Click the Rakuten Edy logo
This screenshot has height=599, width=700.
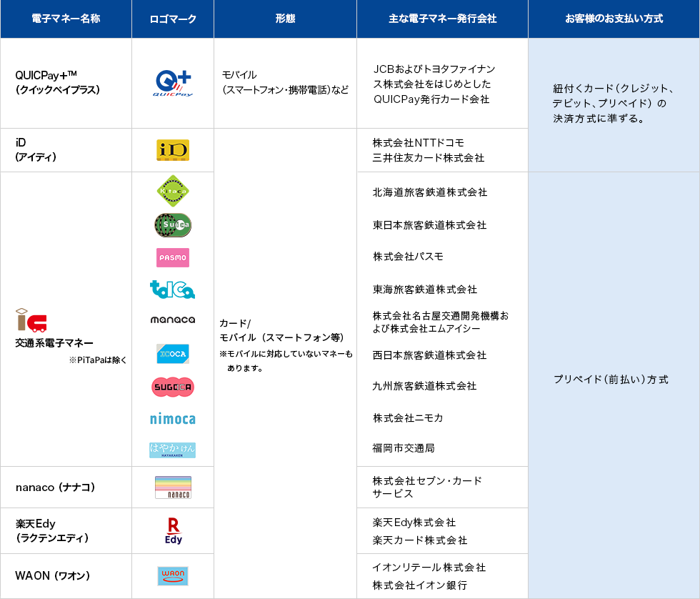[x=173, y=530]
